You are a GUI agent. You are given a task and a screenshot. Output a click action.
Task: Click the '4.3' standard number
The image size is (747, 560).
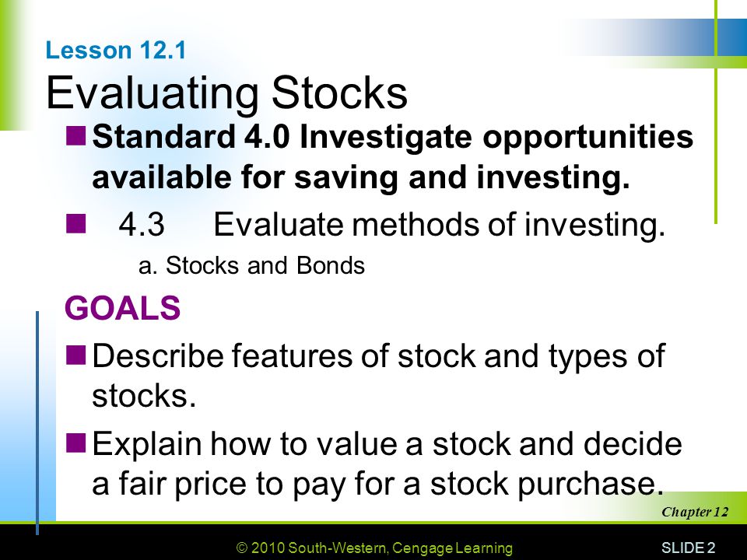point(142,224)
